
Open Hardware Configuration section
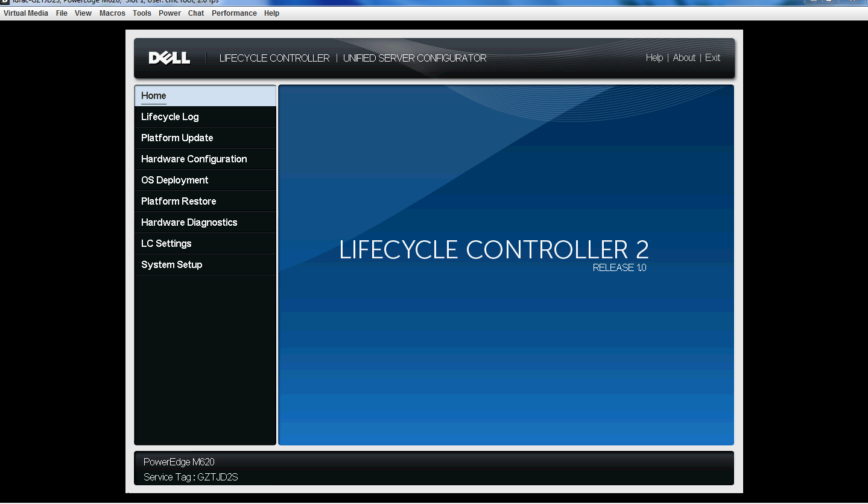point(205,159)
